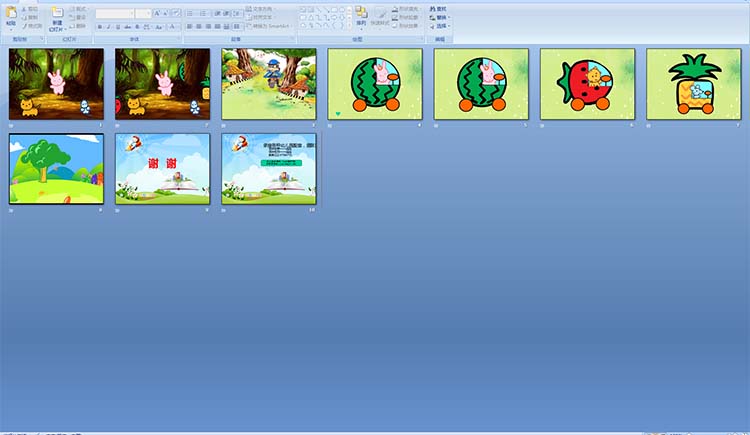Open Character Spacing options
Viewport: 750px width, 435px height.
click(147, 27)
